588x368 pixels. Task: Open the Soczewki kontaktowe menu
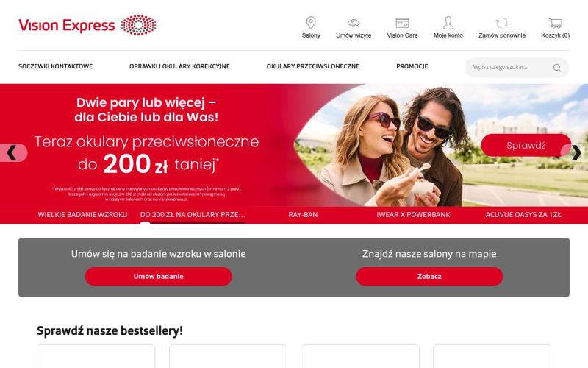coord(56,66)
